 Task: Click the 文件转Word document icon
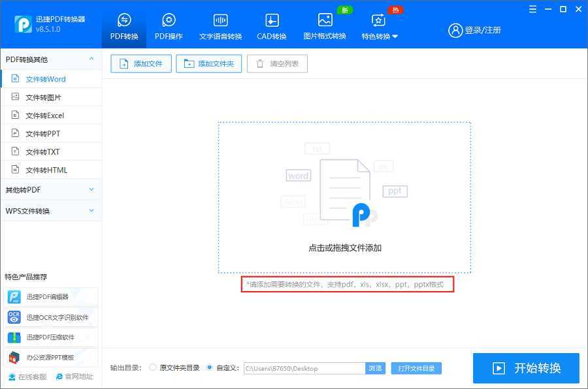point(16,78)
